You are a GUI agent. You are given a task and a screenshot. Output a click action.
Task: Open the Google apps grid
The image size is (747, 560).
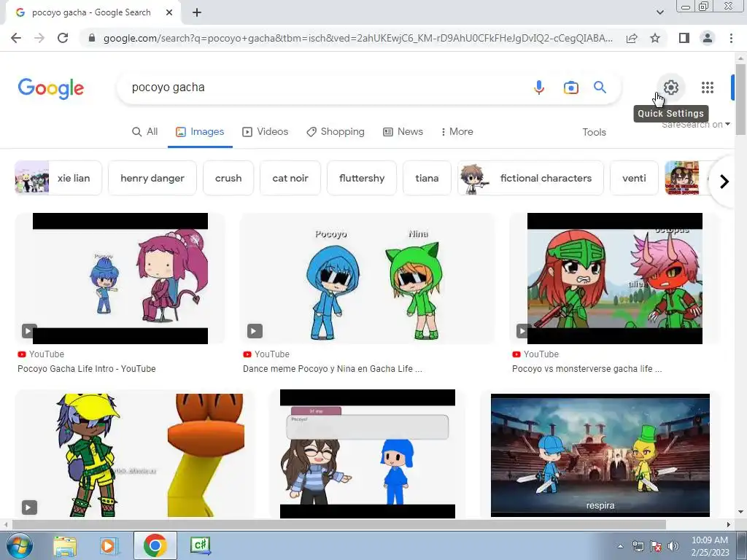click(708, 87)
